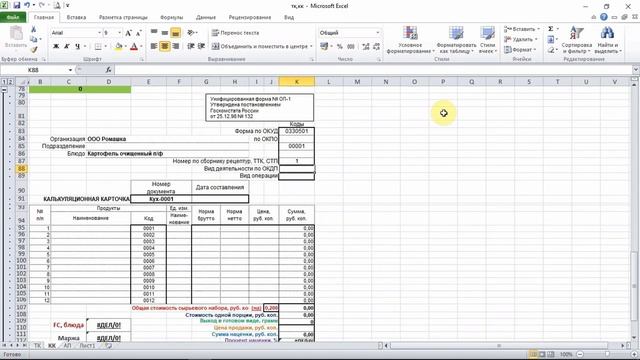Switch to the Данные tab

pos(206,17)
